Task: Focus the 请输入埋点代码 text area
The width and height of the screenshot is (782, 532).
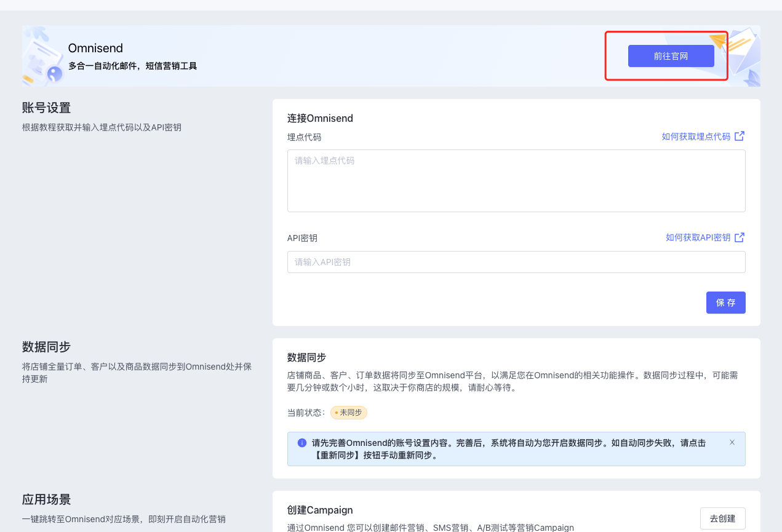Action: pyautogui.click(x=516, y=181)
